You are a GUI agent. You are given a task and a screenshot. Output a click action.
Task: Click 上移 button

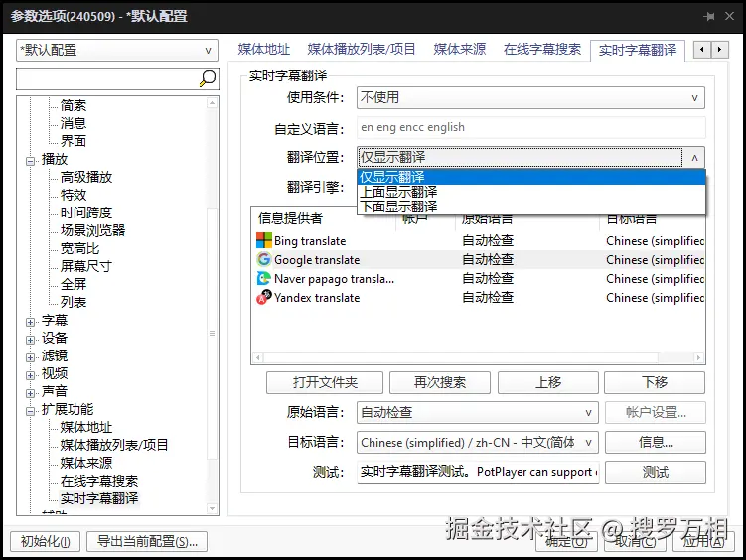coord(548,382)
